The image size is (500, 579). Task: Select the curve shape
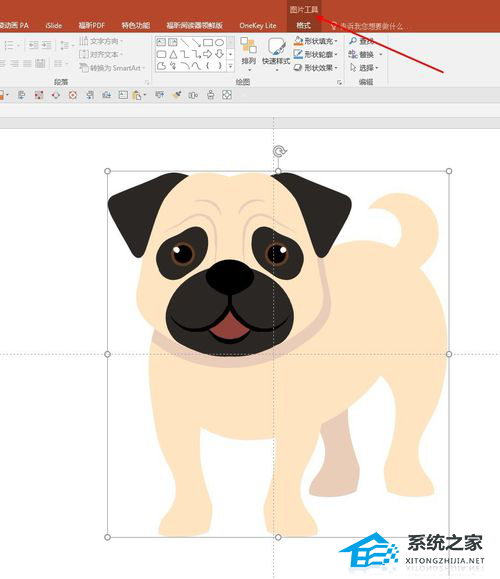tap(196, 66)
